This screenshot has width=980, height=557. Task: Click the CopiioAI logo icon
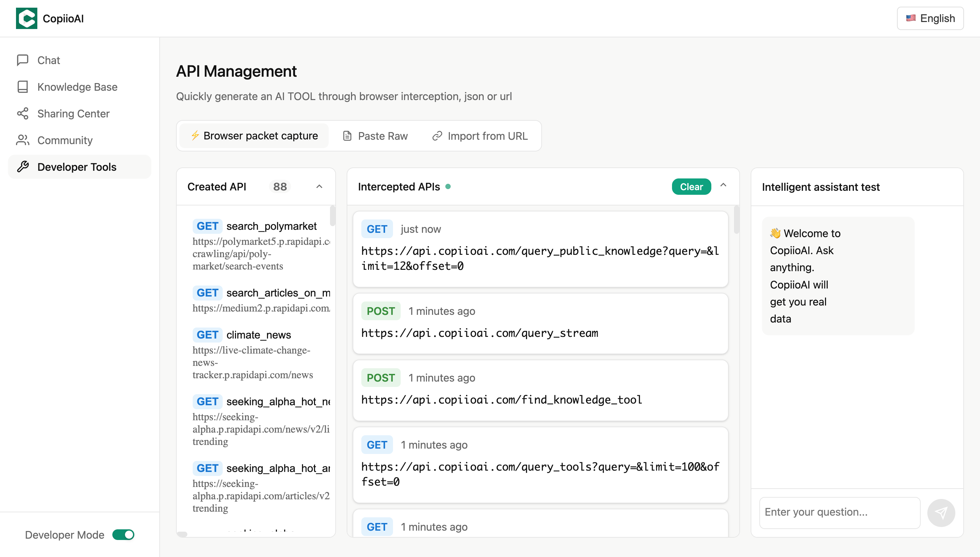click(x=26, y=18)
